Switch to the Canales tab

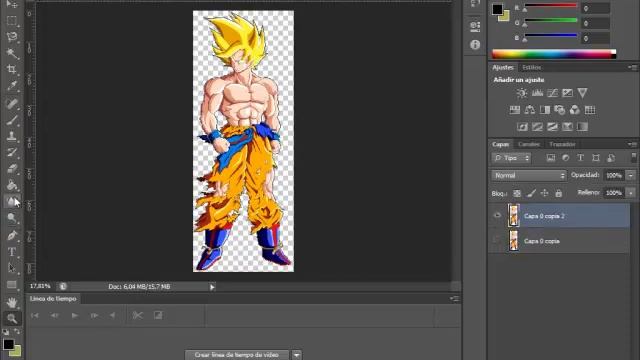tap(529, 144)
